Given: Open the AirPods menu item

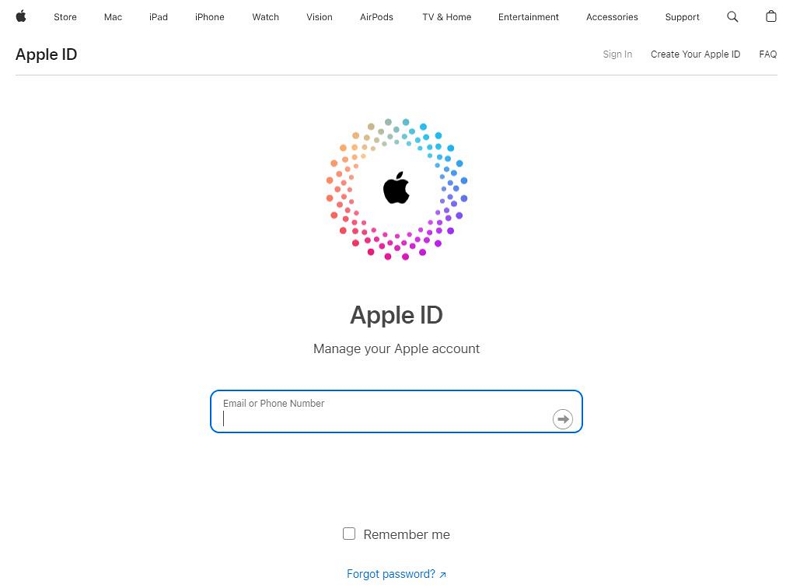Looking at the screenshot, I should [x=377, y=17].
